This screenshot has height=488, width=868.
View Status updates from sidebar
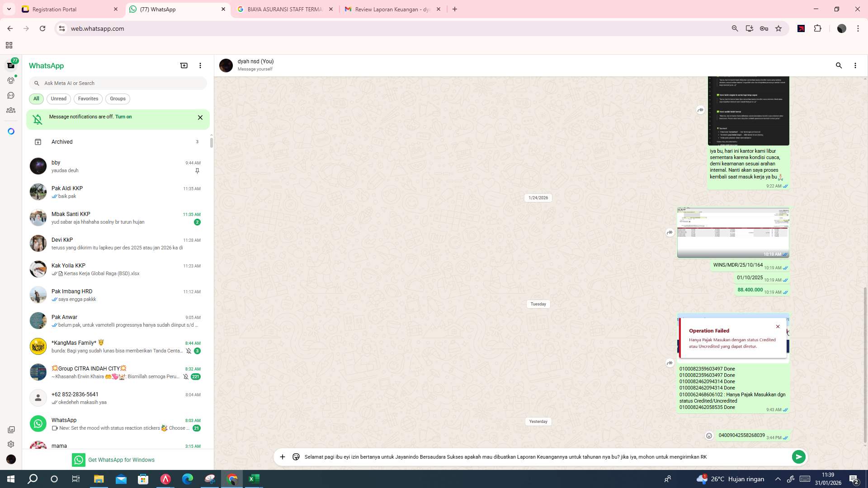pyautogui.click(x=11, y=80)
